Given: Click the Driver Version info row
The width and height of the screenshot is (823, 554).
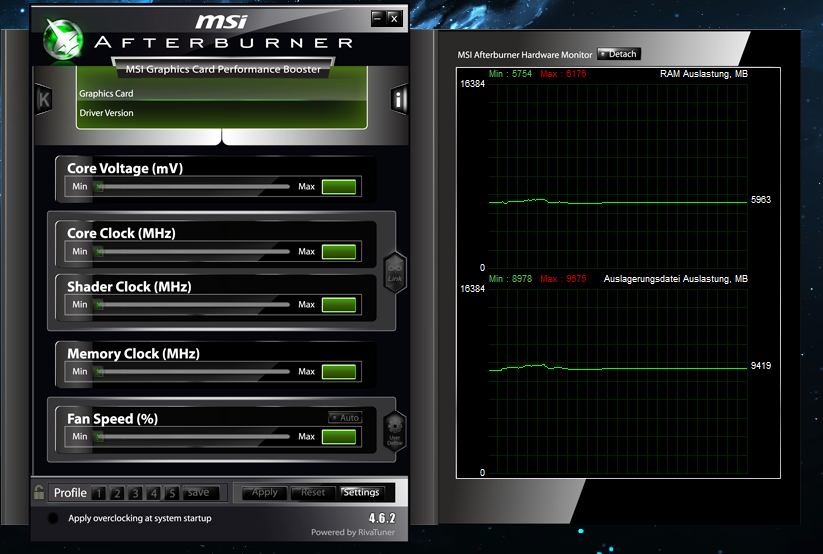Looking at the screenshot, I should click(221, 113).
